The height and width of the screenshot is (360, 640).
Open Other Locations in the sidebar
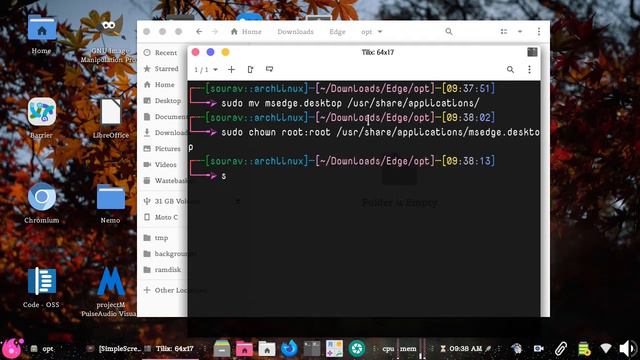[x=164, y=290]
